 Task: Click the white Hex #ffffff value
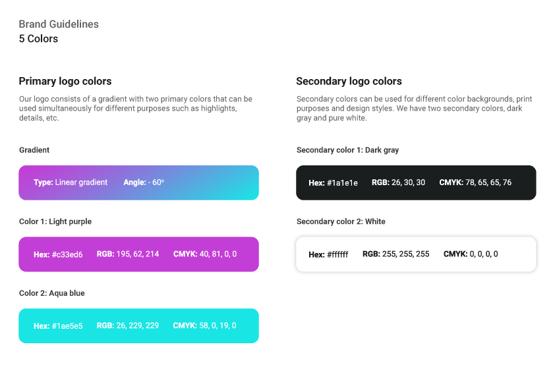(x=328, y=254)
